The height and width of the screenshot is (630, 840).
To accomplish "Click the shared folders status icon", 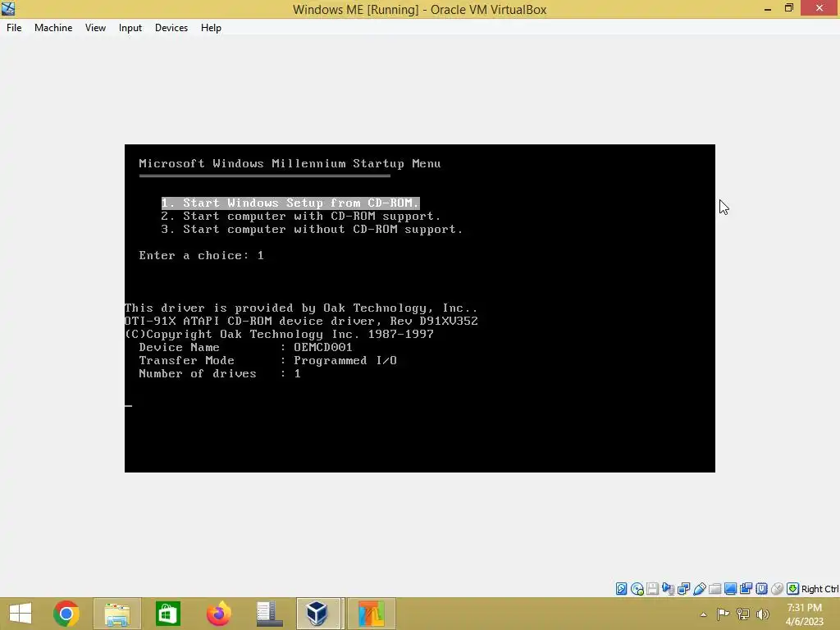I will pos(714,589).
